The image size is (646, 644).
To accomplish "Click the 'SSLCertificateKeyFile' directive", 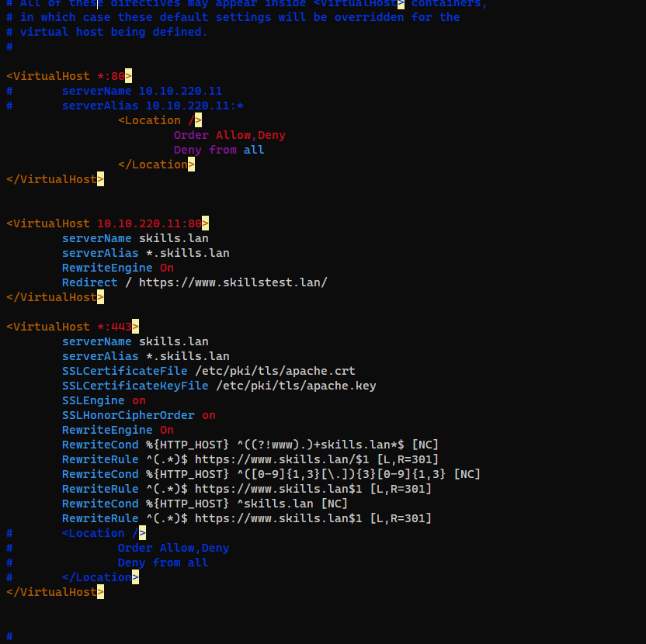I will [135, 386].
